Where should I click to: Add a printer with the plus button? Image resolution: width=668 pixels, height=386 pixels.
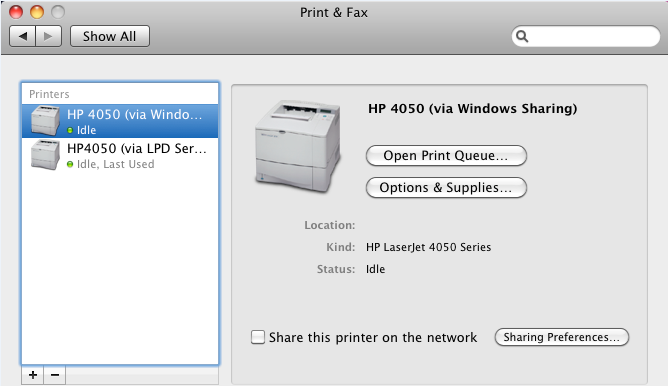[x=33, y=375]
